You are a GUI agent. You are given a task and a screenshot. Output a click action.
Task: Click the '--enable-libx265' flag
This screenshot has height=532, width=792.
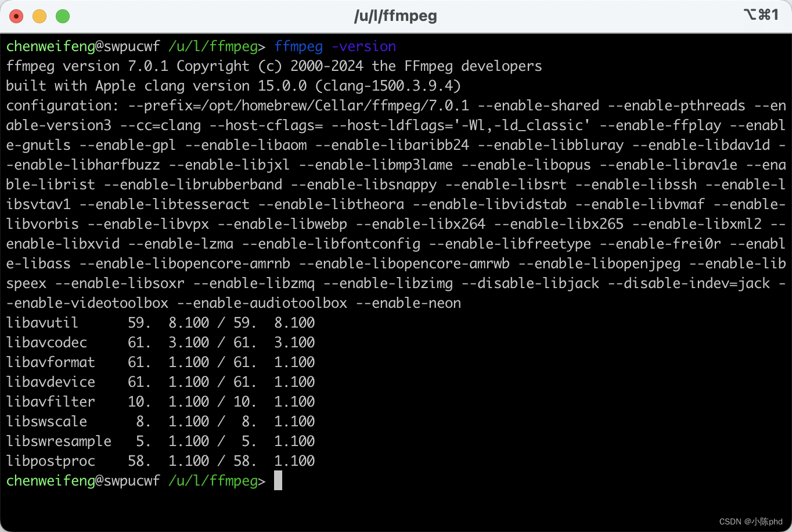pyautogui.click(x=559, y=224)
